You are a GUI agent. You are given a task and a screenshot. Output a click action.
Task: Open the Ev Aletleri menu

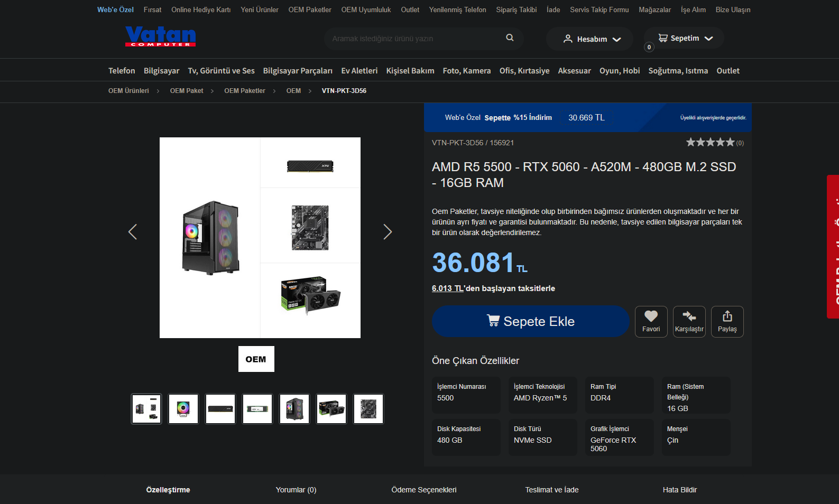[359, 71]
